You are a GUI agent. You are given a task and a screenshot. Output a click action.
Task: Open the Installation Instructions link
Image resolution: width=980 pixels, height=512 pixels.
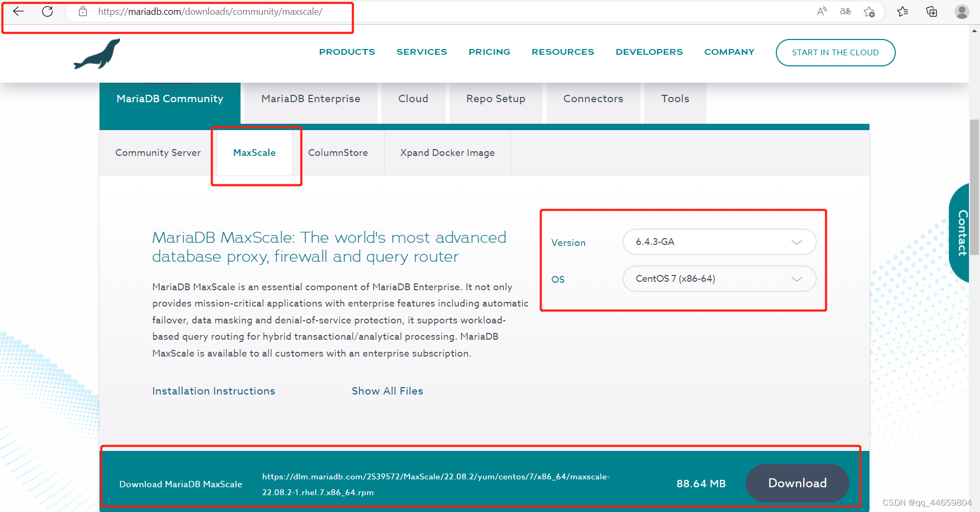(214, 391)
